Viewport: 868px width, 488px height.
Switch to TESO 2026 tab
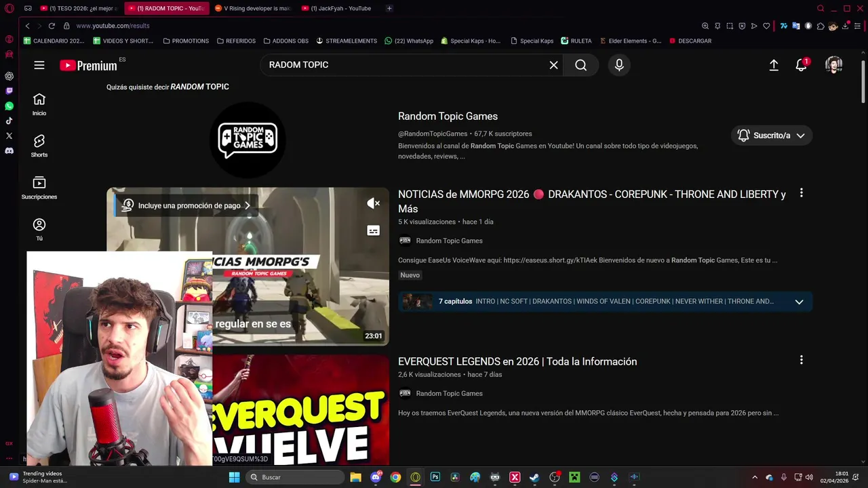pyautogui.click(x=79, y=8)
